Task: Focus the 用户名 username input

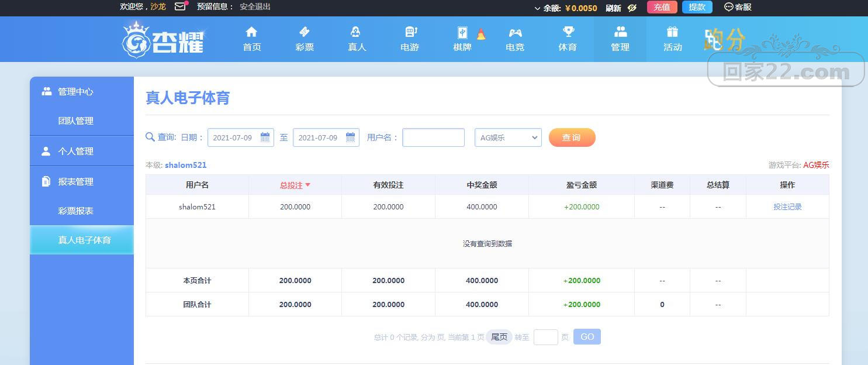Action: (x=433, y=137)
